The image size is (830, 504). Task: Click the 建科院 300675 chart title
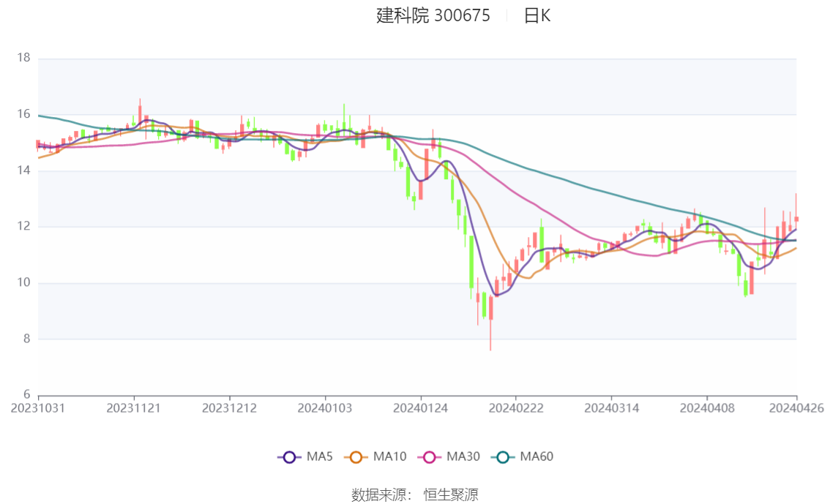click(433, 15)
